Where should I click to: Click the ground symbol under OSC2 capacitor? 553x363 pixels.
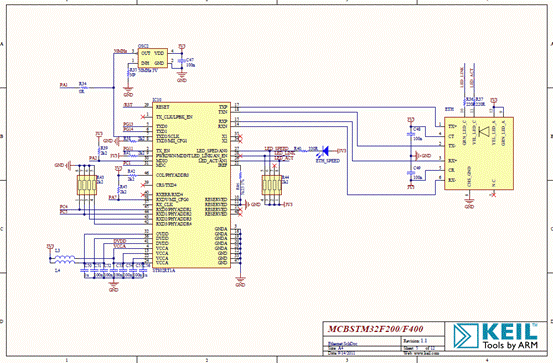coord(182,75)
